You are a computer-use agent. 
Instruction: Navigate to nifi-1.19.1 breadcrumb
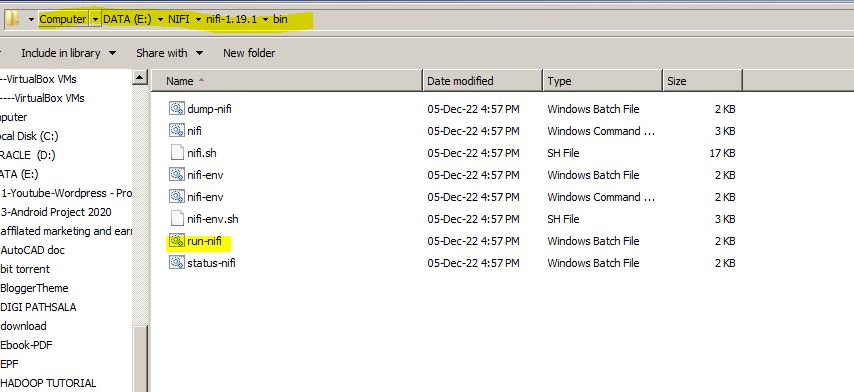pos(231,19)
